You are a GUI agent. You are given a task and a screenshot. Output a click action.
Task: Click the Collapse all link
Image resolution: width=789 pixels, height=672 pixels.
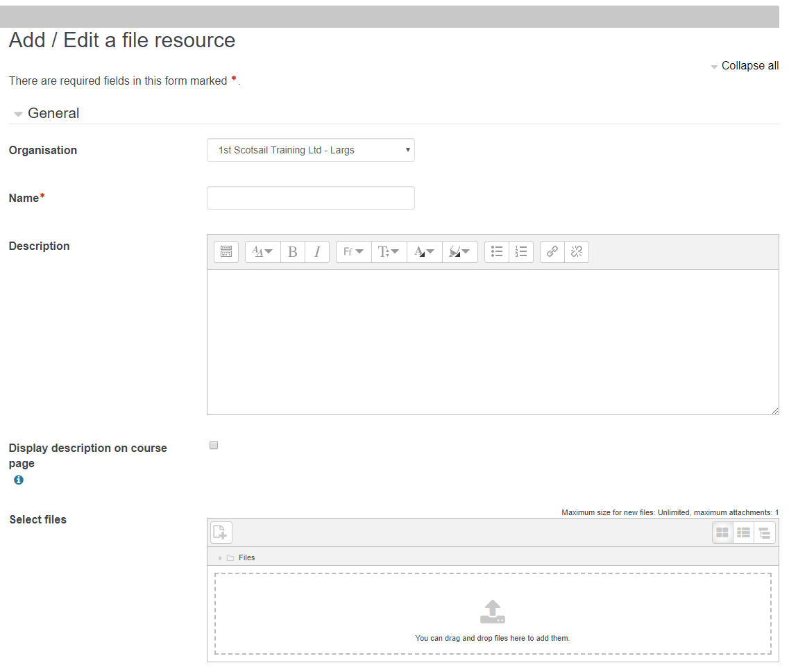tap(749, 66)
